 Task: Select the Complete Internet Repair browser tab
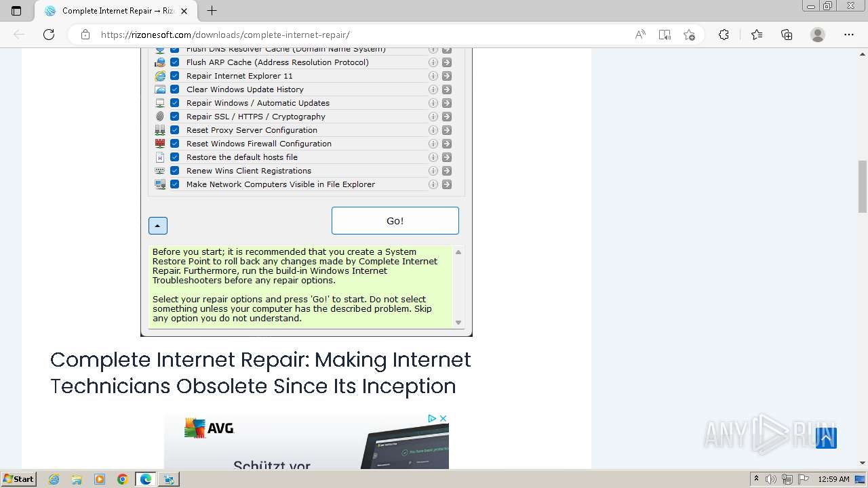click(115, 11)
